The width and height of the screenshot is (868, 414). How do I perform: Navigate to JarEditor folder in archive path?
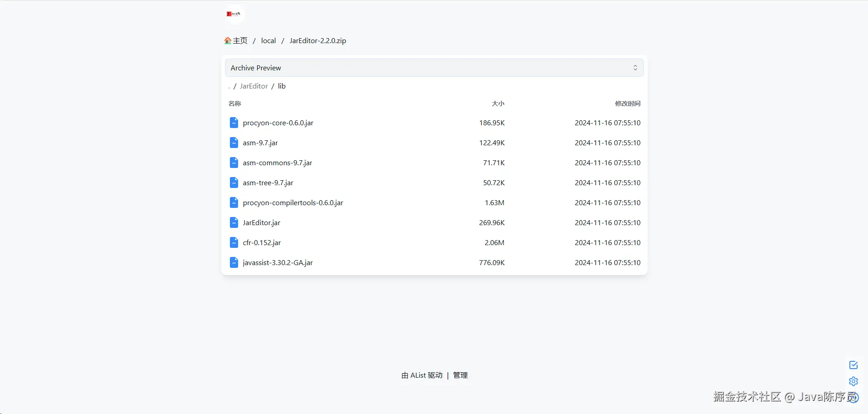254,86
